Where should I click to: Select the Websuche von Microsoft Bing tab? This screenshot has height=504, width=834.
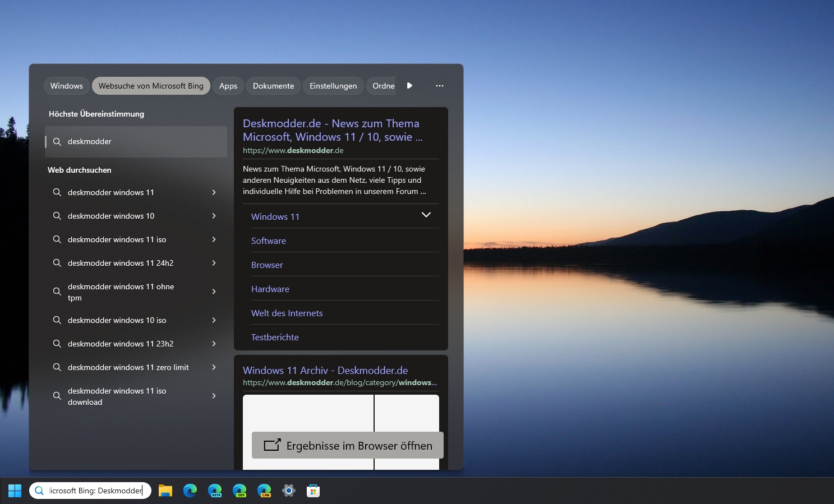(x=151, y=86)
